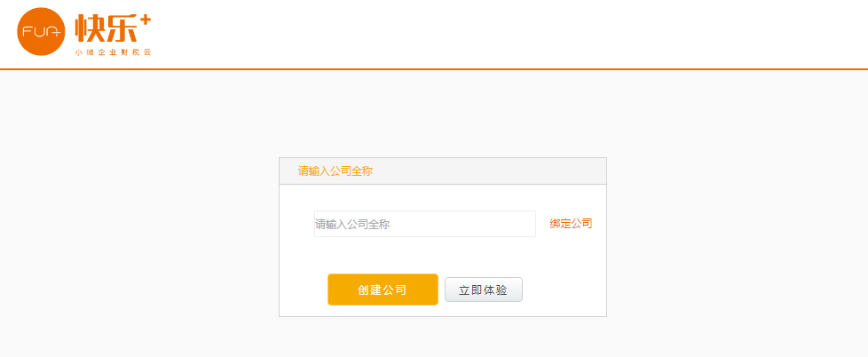Focus the company full name input field
868x357 pixels.
point(425,224)
